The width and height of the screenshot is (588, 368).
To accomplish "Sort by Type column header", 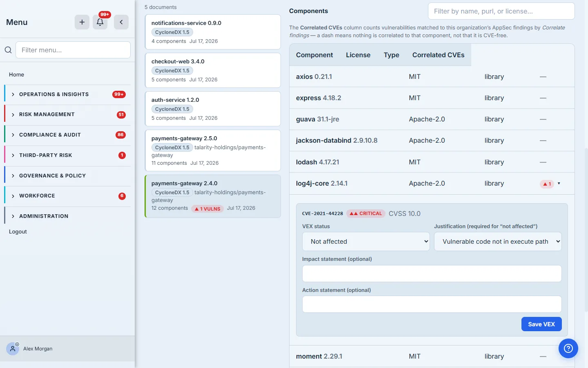I will click(391, 55).
